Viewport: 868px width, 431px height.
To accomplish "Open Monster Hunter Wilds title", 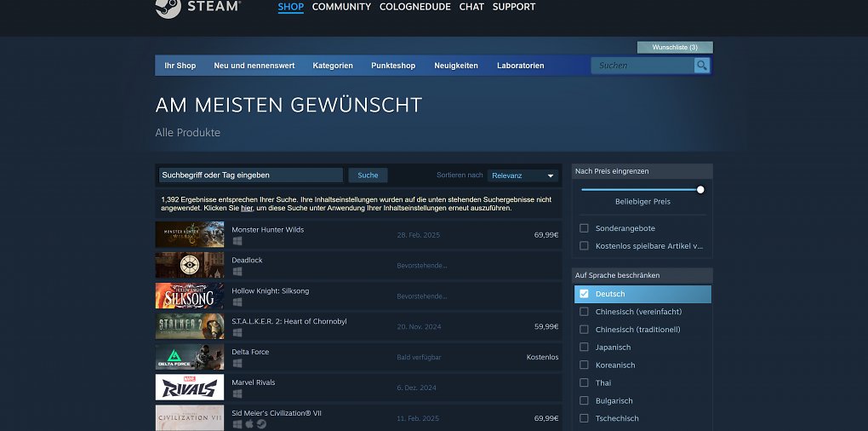I will 267,229.
